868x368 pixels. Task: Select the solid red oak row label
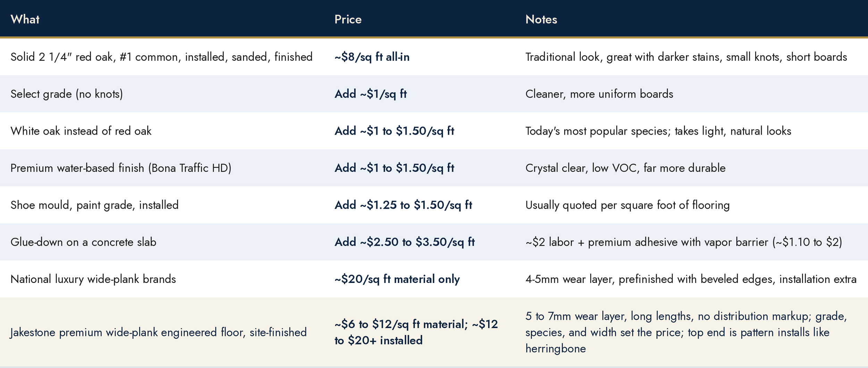pos(161,57)
